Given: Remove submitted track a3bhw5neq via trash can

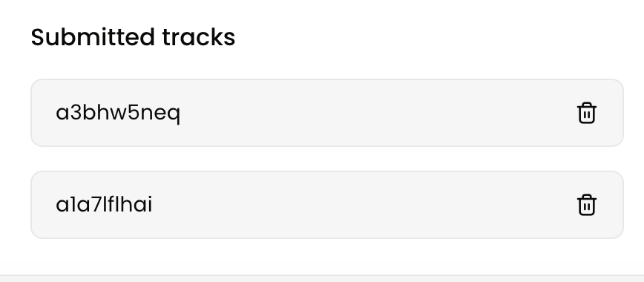Looking at the screenshot, I should 586,113.
